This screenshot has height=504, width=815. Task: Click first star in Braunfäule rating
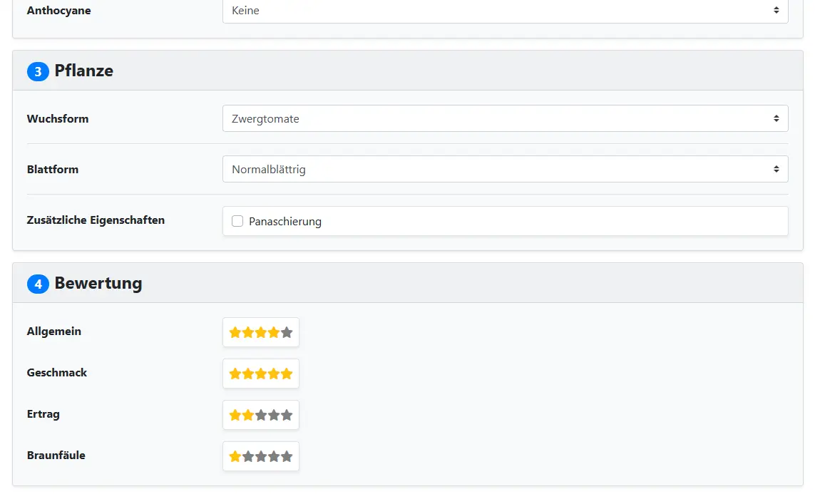click(235, 456)
